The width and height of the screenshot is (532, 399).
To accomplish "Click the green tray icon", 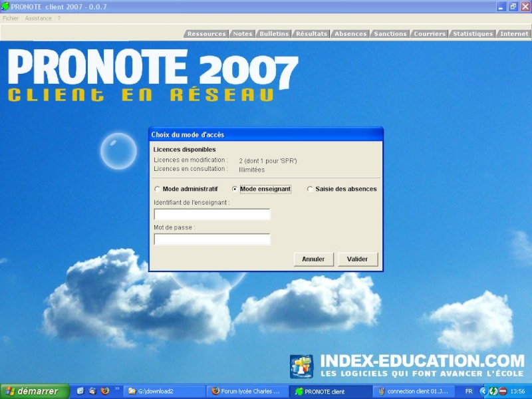I will [x=493, y=391].
